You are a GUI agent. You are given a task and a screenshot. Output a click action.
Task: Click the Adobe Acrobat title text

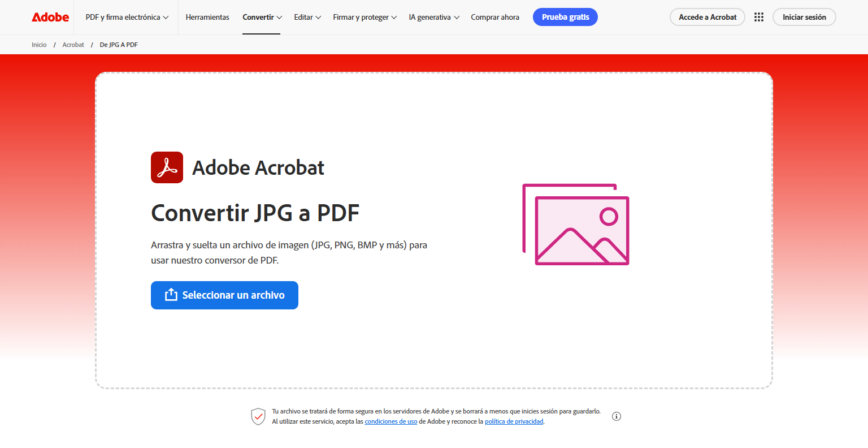click(258, 167)
